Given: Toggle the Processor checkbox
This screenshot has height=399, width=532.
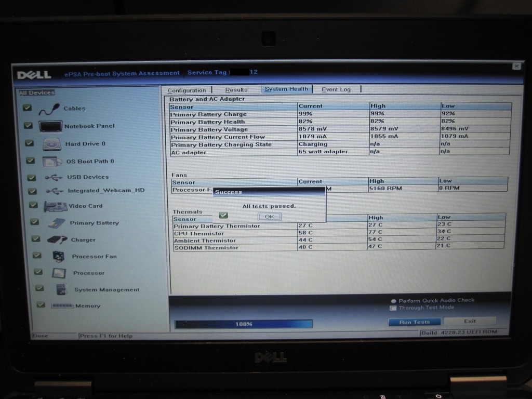Looking at the screenshot, I should point(38,272).
